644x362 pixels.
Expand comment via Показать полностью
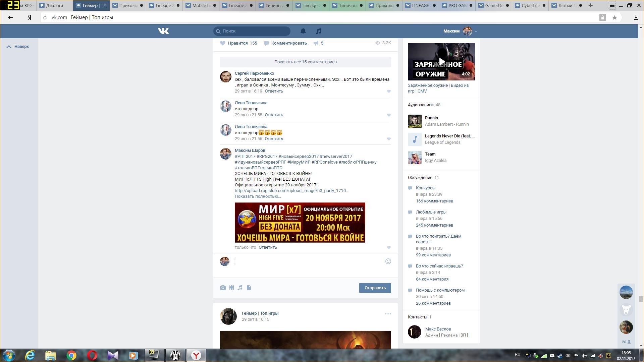point(258,196)
